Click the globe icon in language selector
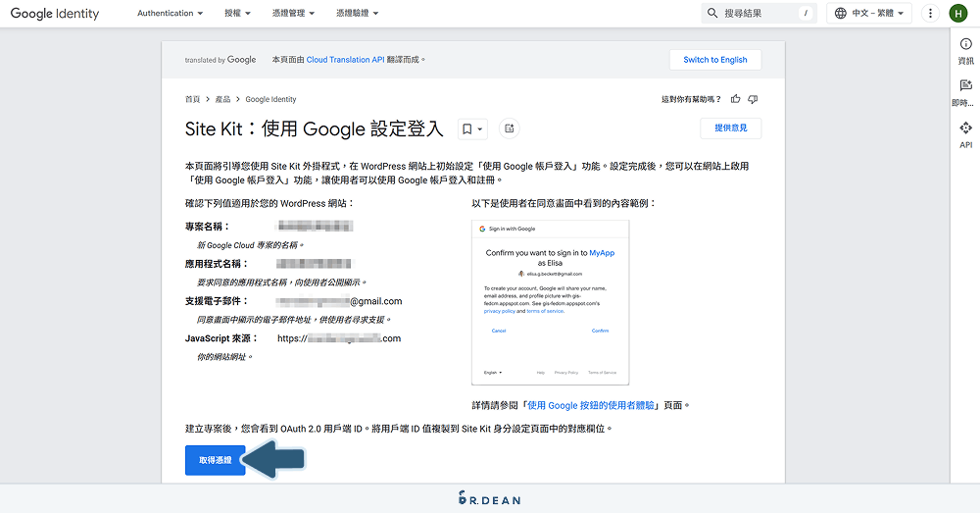This screenshot has width=980, height=513. coord(841,13)
